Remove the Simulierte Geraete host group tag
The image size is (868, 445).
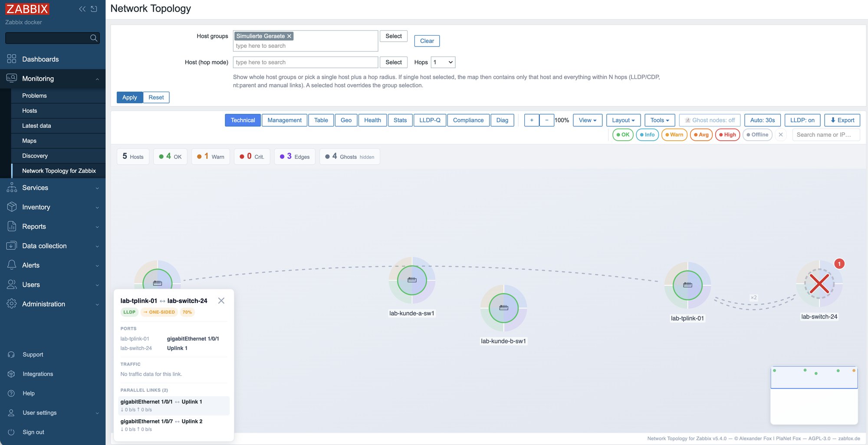(289, 36)
